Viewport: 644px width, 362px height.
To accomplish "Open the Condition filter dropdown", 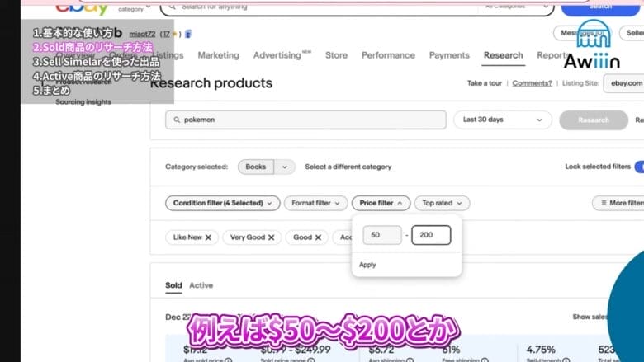I will point(223,203).
